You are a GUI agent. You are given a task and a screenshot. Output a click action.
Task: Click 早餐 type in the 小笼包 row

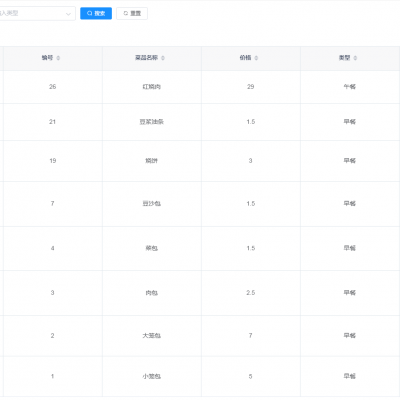350,376
